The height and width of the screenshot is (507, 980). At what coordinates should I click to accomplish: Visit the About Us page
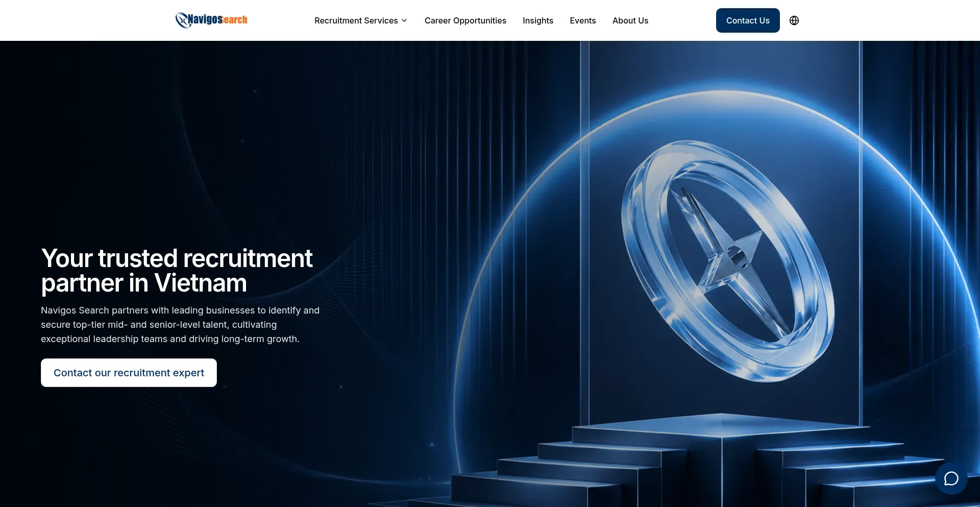630,20
